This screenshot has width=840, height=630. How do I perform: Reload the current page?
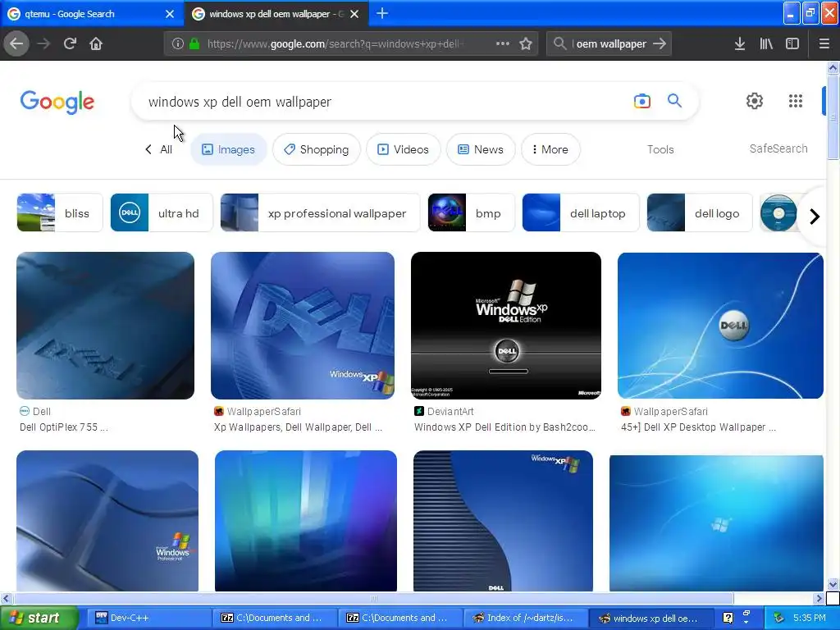(70, 43)
